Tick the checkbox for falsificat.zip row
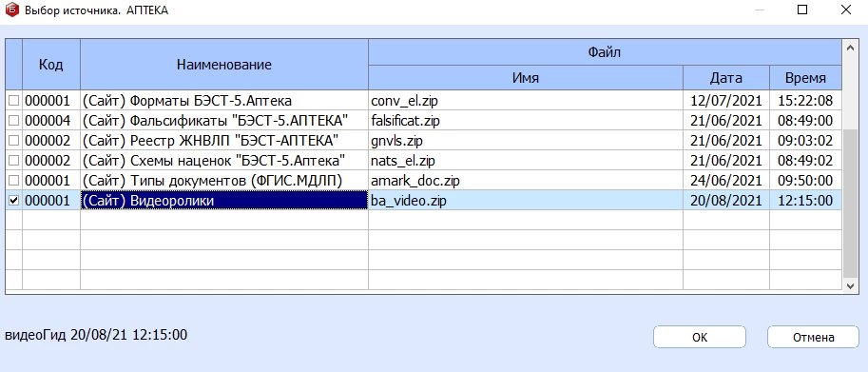 pos(14,121)
